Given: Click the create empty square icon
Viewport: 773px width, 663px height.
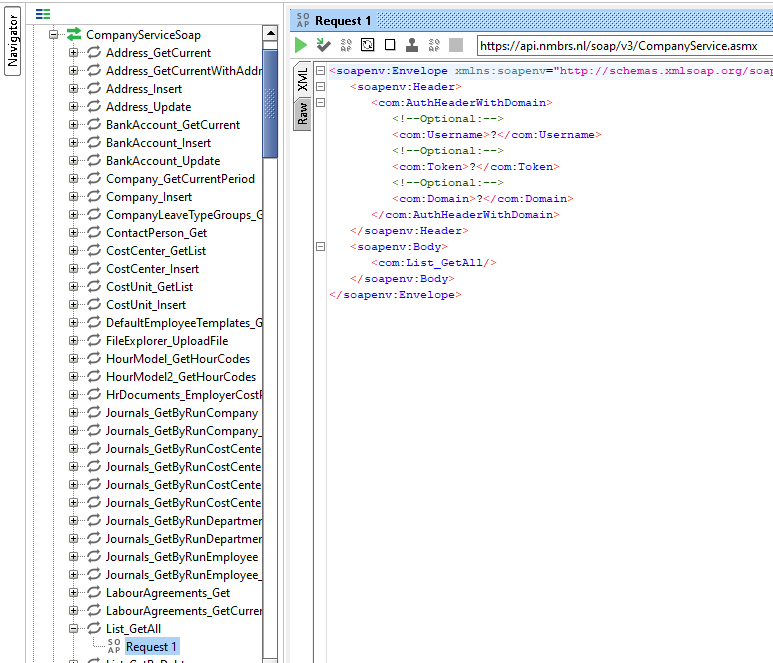Looking at the screenshot, I should pyautogui.click(x=390, y=45).
